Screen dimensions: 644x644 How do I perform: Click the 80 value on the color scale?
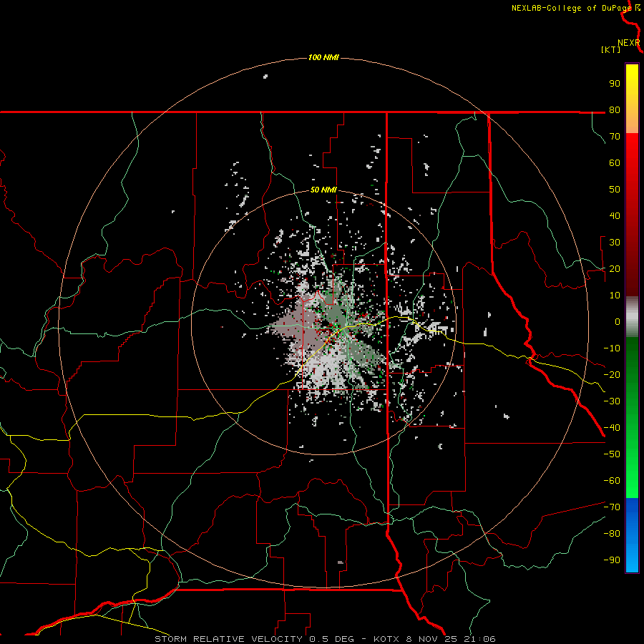pos(615,110)
